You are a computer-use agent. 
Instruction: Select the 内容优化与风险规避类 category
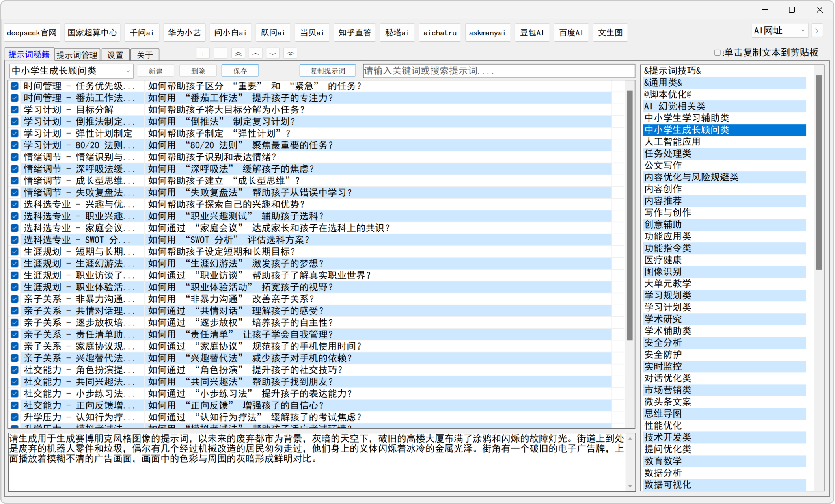725,177
